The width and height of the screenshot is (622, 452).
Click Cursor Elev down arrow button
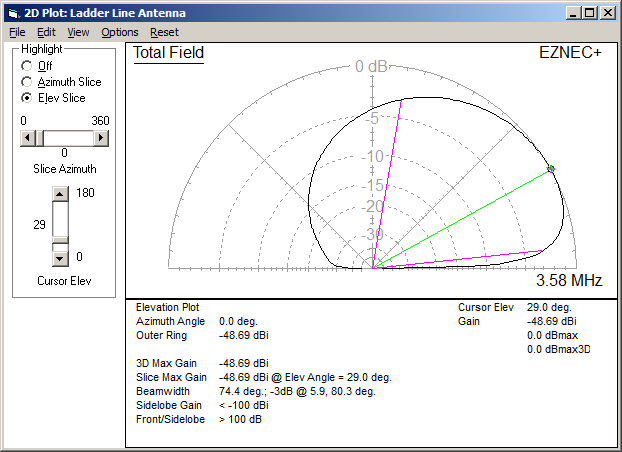click(x=60, y=259)
